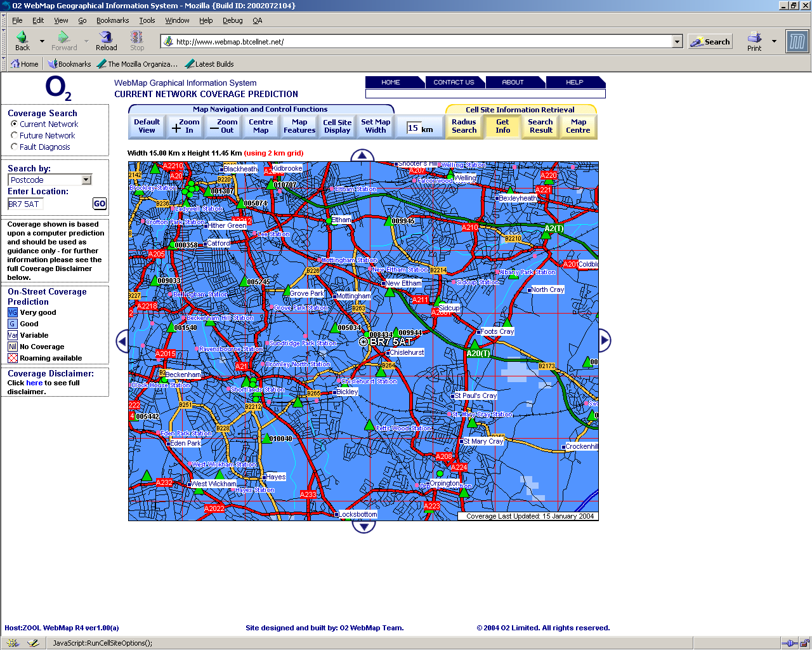The image size is (812, 650).
Task: Click cell site triangle 009945 on map
Action: pyautogui.click(x=388, y=221)
